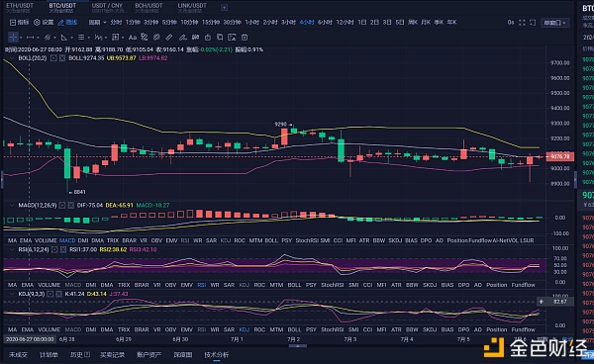Choose BOLL in the KDJ panel indicator row
The image size is (594, 364).
pyautogui.click(x=294, y=329)
